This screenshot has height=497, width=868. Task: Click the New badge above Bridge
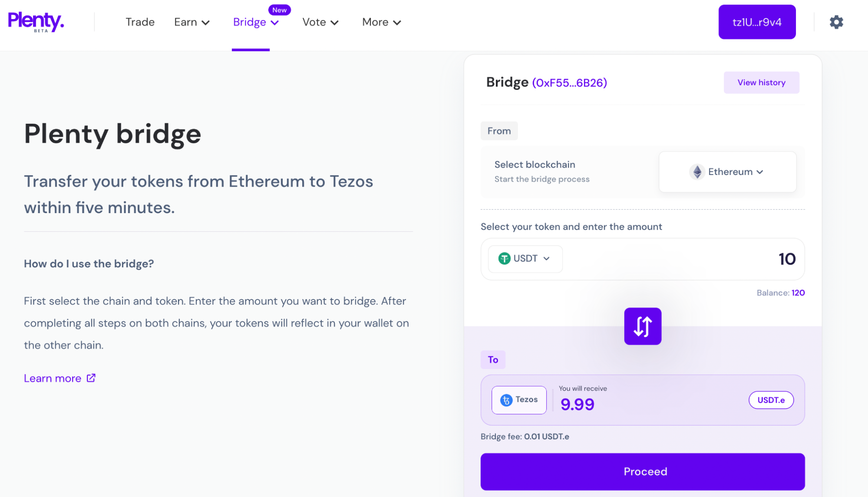click(x=279, y=10)
